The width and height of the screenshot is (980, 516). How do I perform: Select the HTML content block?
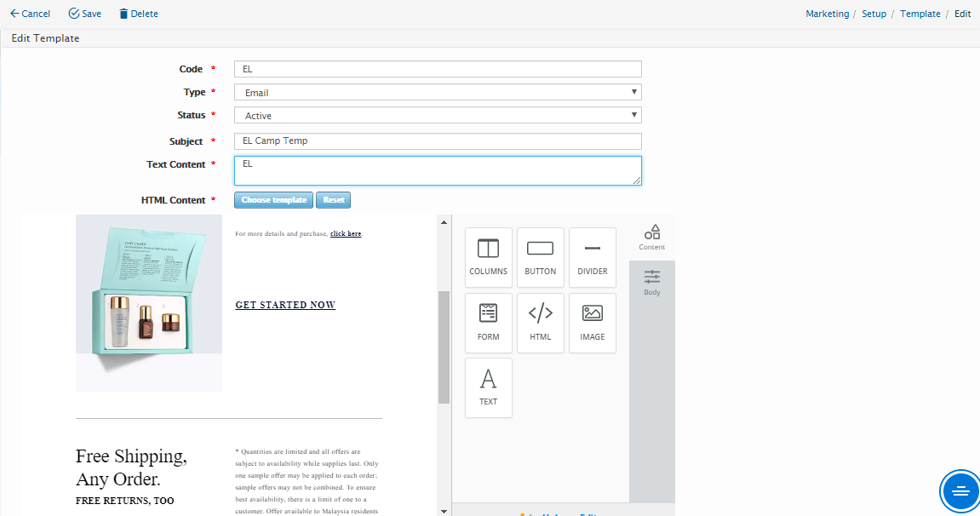click(540, 323)
